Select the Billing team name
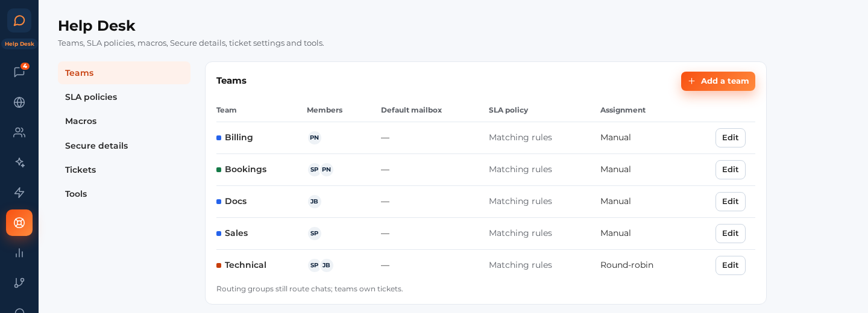 click(239, 137)
